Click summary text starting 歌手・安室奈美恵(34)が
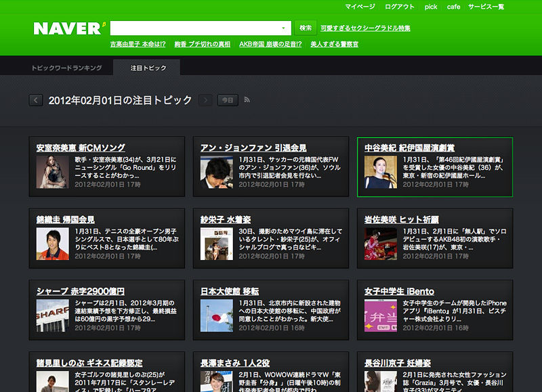The height and width of the screenshot is (392, 542). coord(126,167)
